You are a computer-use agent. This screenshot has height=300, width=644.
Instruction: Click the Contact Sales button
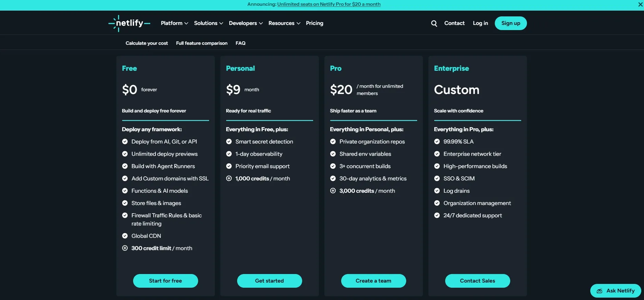pos(478,281)
